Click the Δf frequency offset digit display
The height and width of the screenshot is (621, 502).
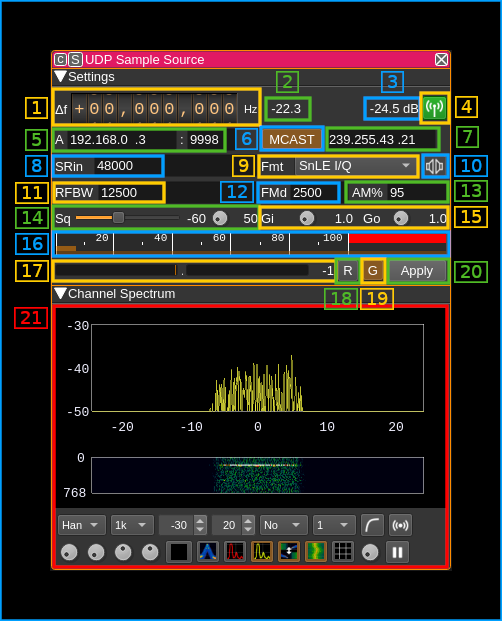154,108
